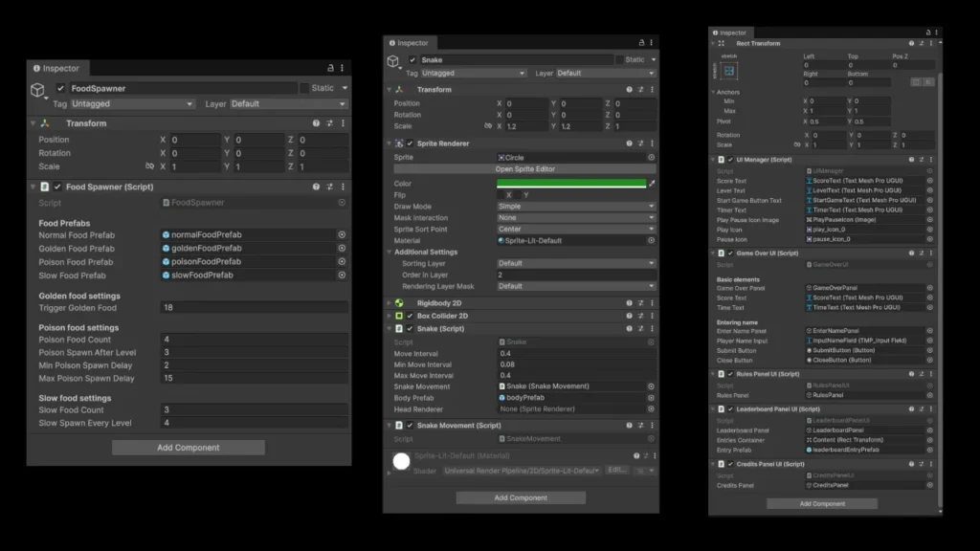Click Open Sprite Editor button

coord(525,169)
